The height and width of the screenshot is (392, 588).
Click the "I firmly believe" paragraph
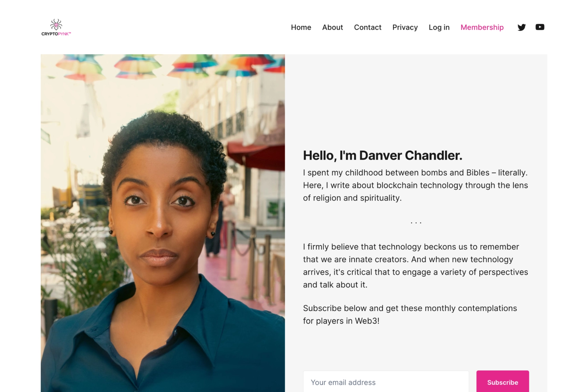click(x=415, y=266)
